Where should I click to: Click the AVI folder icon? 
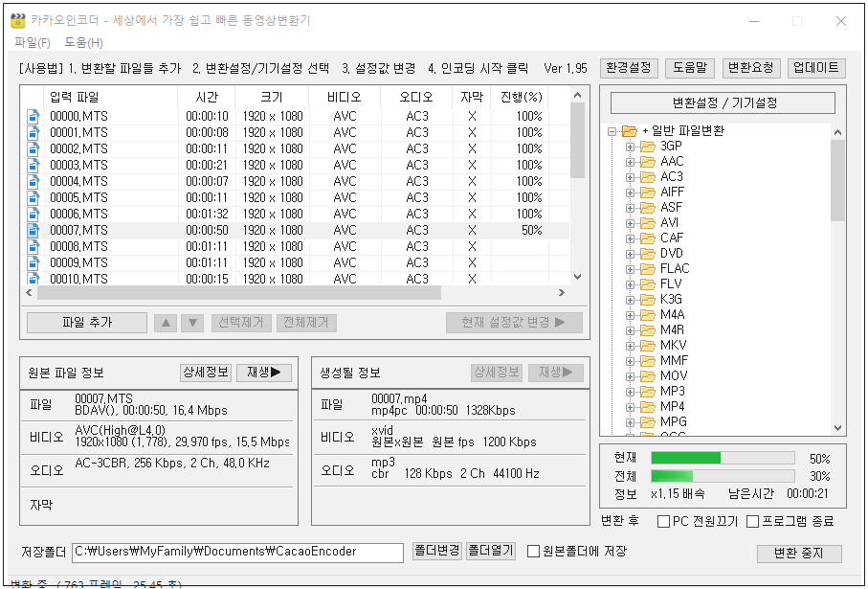(648, 223)
